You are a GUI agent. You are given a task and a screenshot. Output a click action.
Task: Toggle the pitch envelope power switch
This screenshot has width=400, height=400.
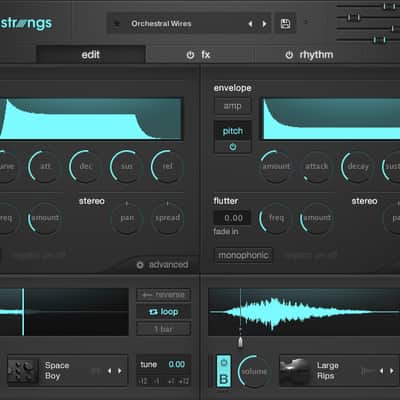click(233, 147)
